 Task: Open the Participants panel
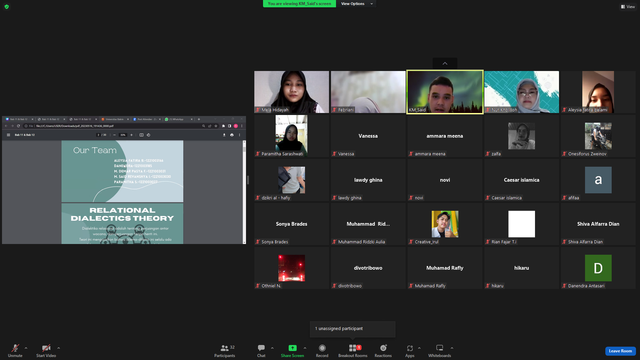tap(225, 350)
